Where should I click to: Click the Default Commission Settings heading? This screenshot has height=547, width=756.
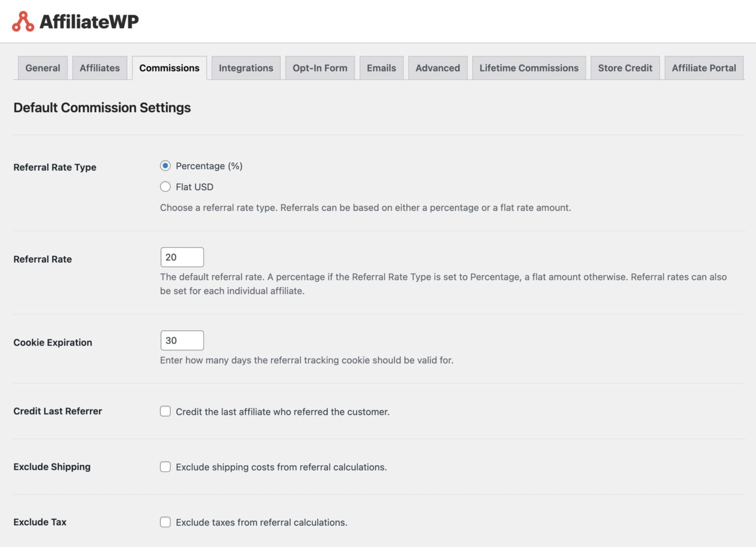102,108
